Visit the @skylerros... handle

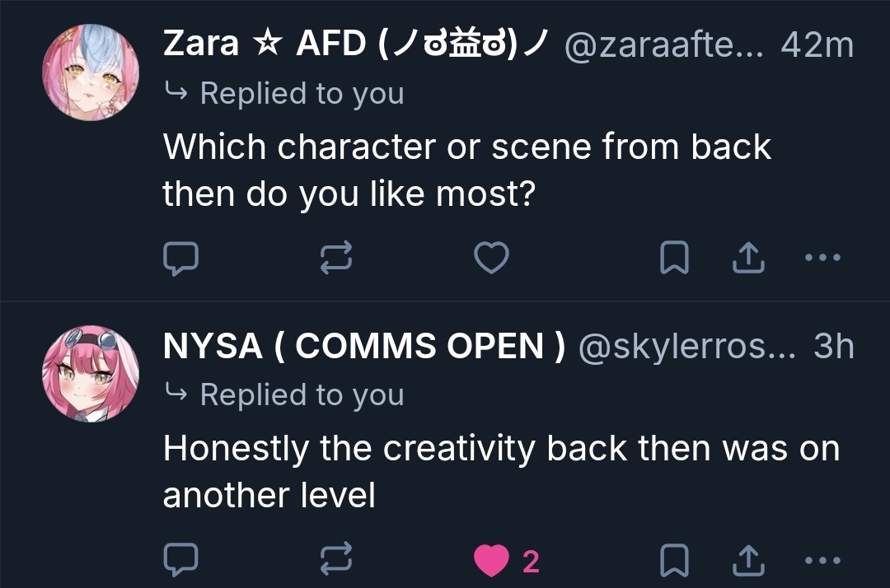pos(687,348)
